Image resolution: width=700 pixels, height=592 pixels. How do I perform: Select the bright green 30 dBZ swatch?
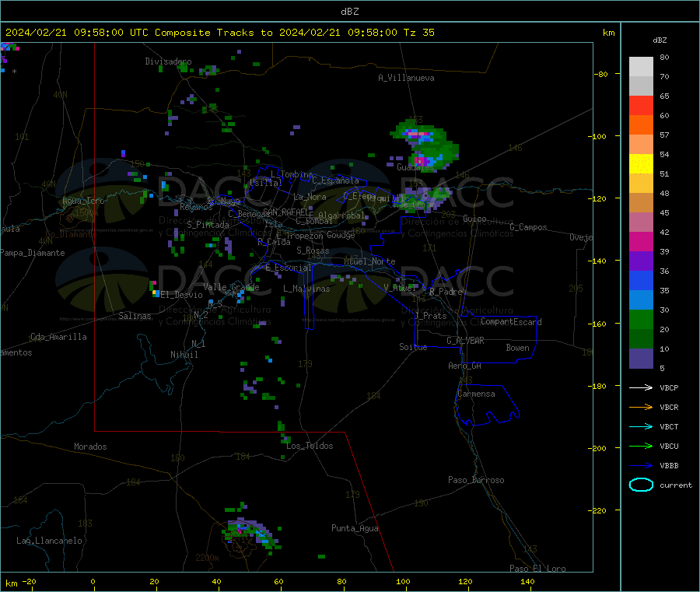point(641,319)
